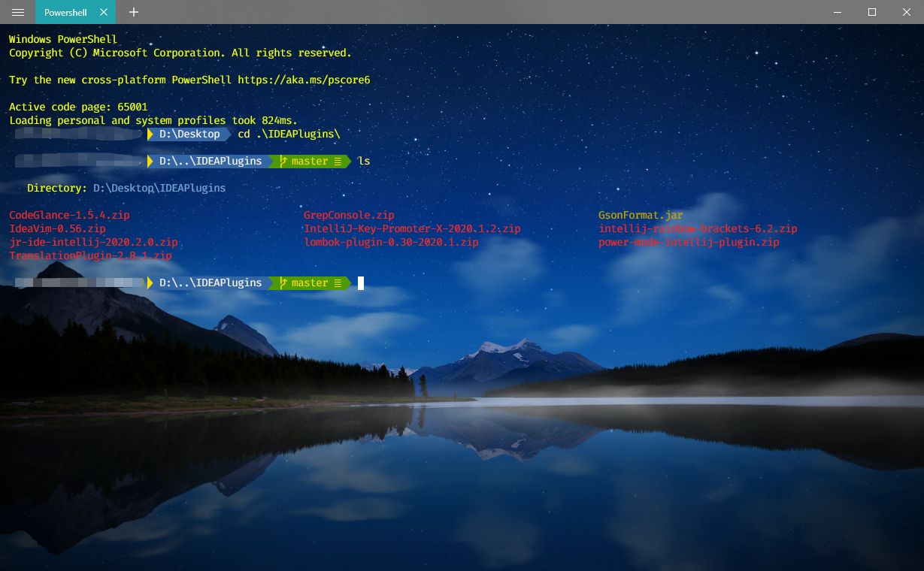
Task: Click the GsonFormat.jar file name
Action: click(641, 216)
